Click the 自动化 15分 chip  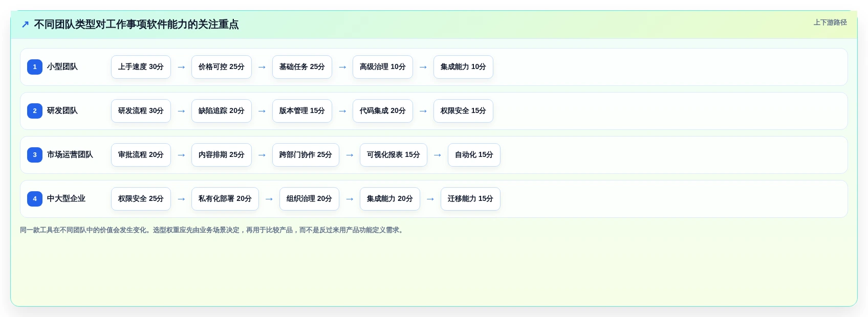474,155
